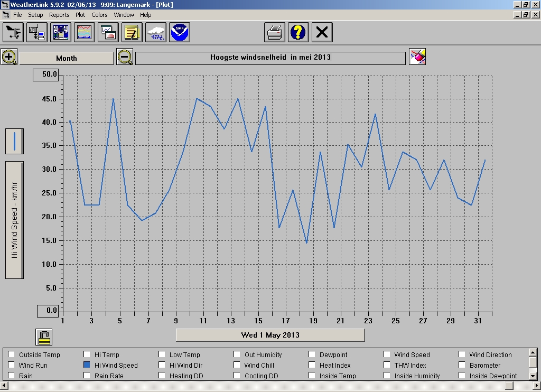This screenshot has width=541, height=392.
Task: Click the blue line style button
Action: [x=14, y=142]
